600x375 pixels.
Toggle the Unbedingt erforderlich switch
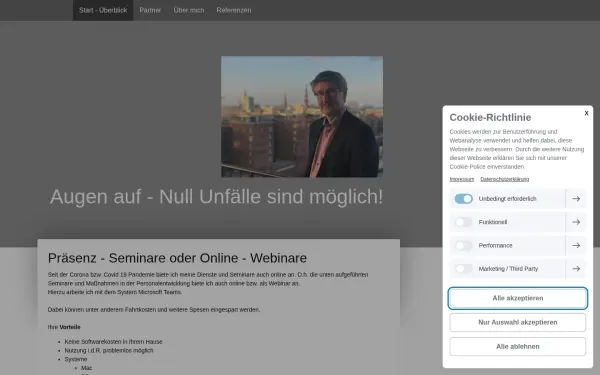pos(463,199)
